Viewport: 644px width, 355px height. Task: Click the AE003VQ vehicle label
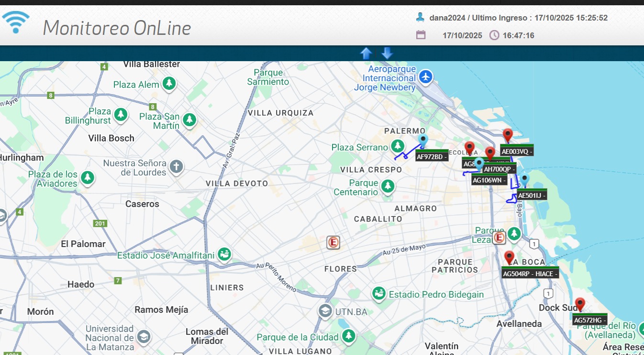coord(517,151)
